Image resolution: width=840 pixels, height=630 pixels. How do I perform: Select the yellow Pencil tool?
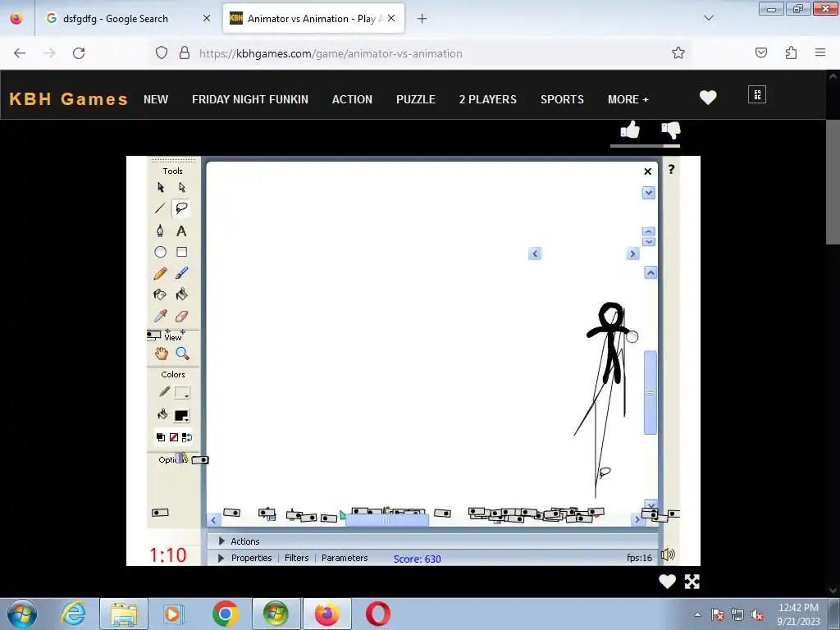pos(160,273)
